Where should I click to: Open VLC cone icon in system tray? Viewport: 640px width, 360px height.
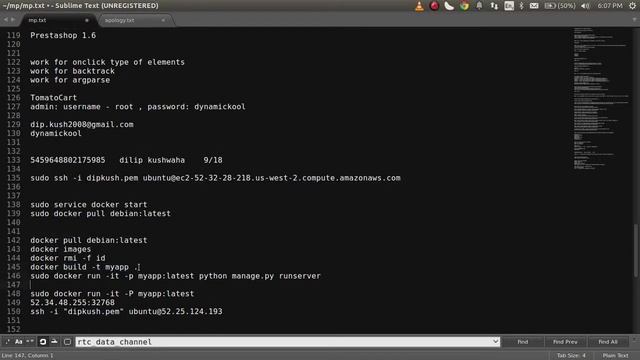419,6
